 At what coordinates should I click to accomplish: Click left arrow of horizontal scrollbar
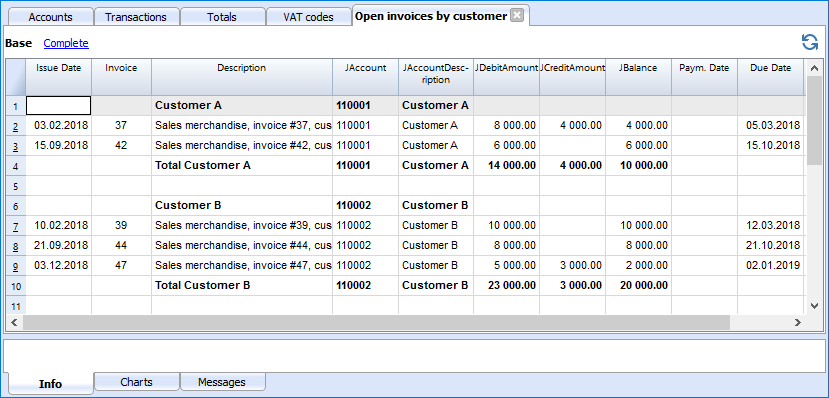pos(14,322)
